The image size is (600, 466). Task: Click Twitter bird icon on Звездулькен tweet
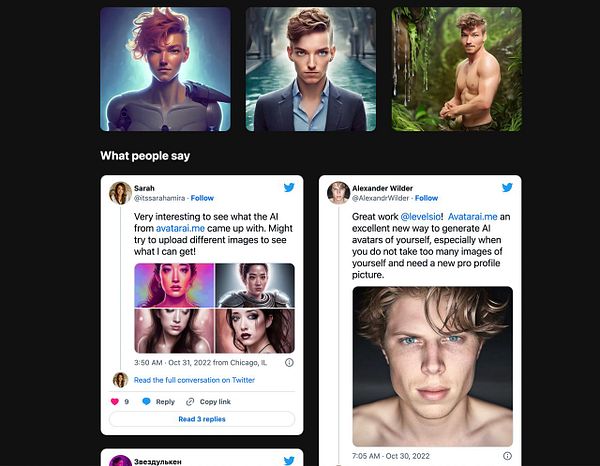click(289, 460)
